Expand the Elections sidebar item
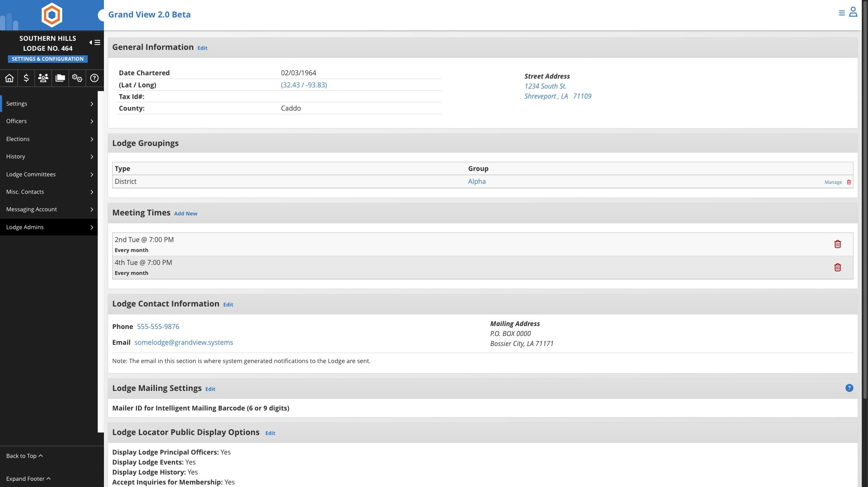Screen dimensions: 868x487 click(x=49, y=139)
